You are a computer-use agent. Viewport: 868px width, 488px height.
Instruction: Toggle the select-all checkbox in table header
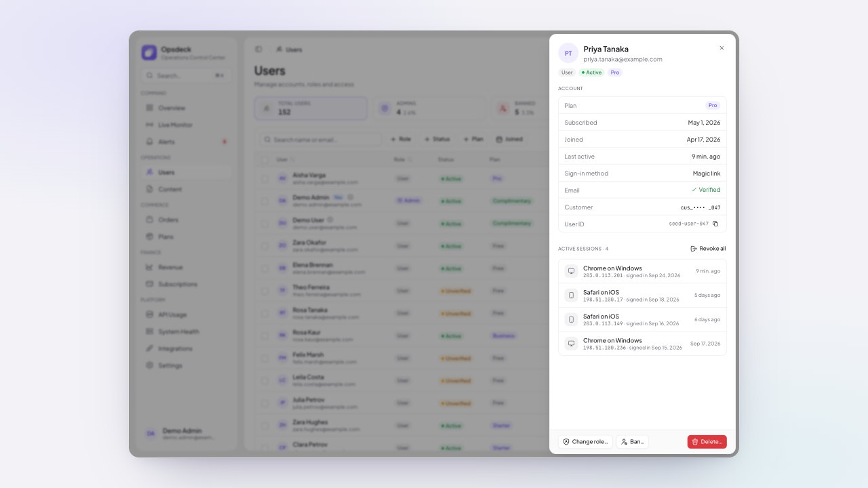tap(264, 160)
